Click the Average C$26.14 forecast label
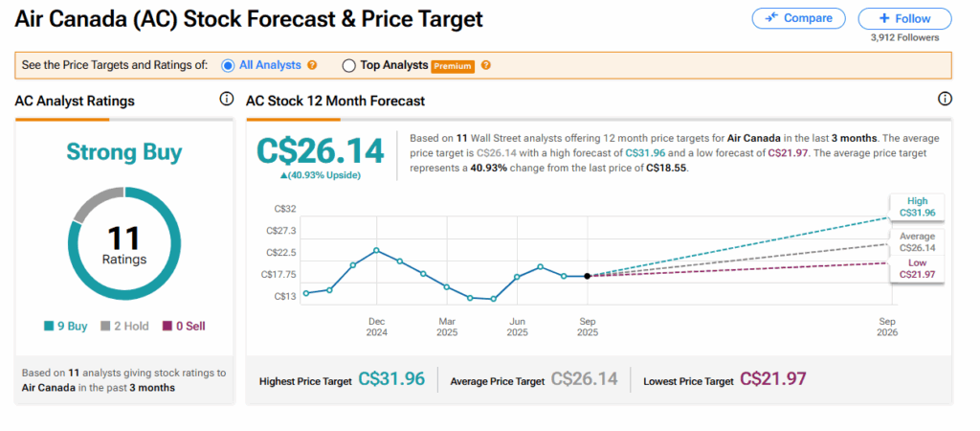This screenshot has width=980, height=431. [916, 241]
